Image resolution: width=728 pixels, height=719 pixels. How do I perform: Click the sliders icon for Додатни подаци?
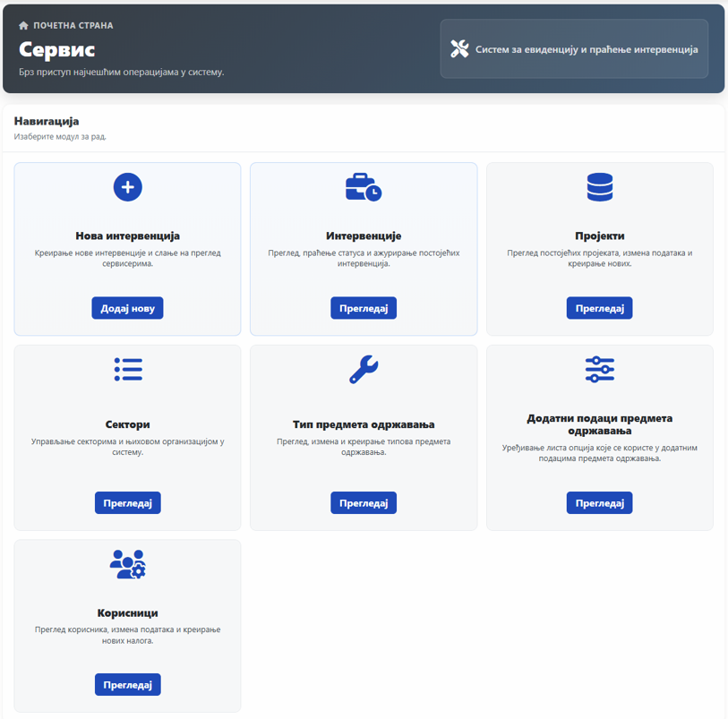click(x=600, y=370)
